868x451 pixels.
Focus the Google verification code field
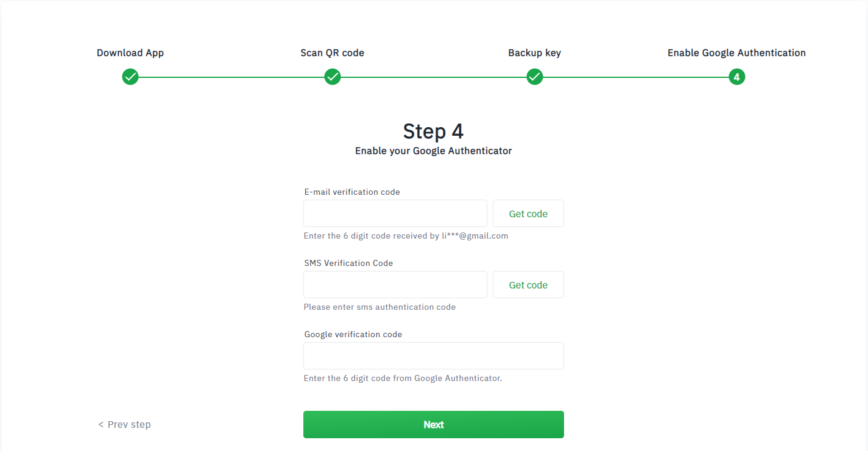pyautogui.click(x=434, y=355)
